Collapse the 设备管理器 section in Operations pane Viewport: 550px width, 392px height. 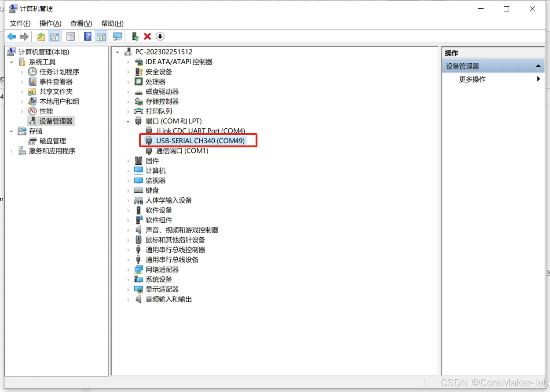point(538,65)
